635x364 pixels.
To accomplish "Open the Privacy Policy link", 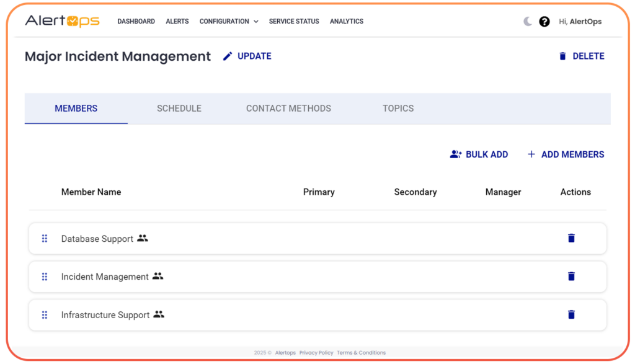I will pyautogui.click(x=316, y=352).
